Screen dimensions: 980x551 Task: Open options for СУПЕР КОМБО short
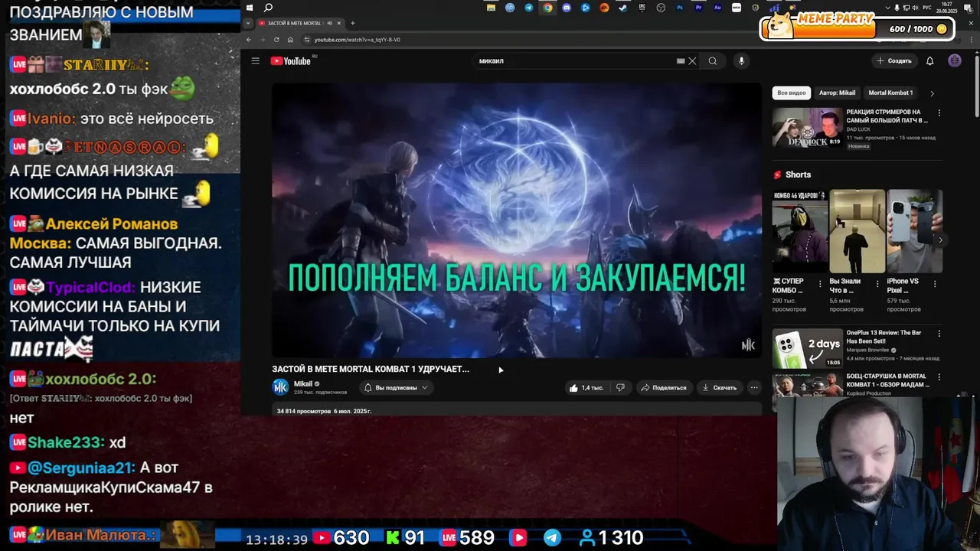pyautogui.click(x=820, y=283)
